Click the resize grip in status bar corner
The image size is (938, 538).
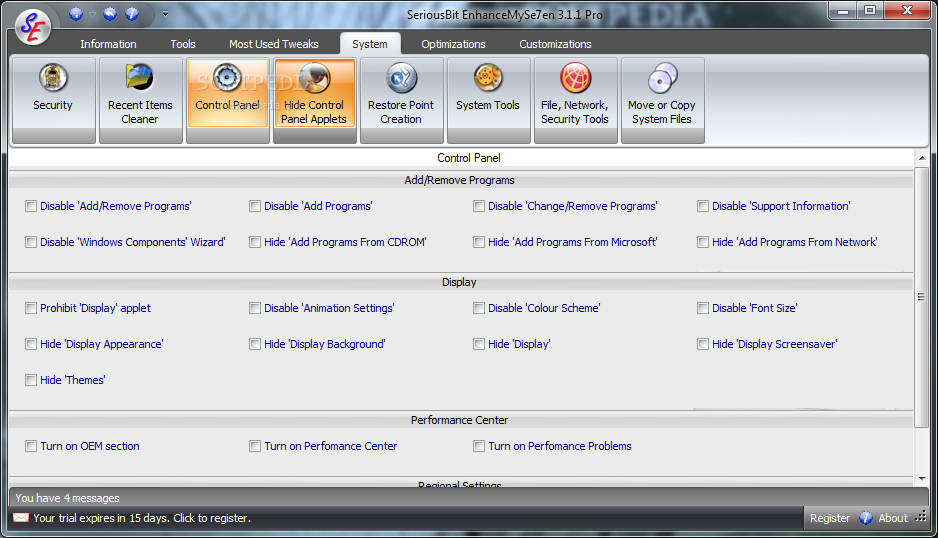pyautogui.click(x=921, y=516)
